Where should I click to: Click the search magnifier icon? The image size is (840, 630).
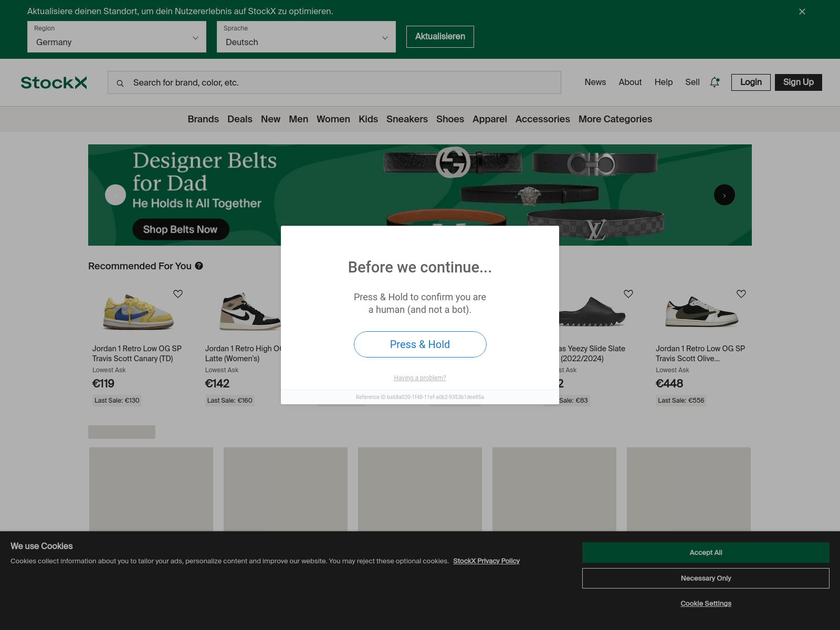120,83
